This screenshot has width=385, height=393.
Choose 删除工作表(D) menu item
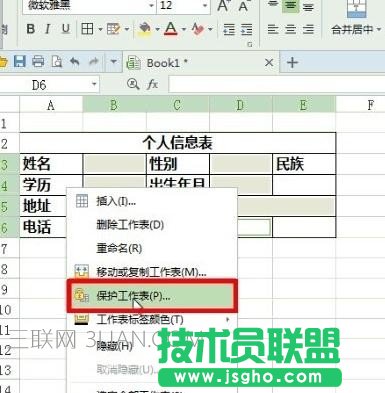(x=152, y=225)
